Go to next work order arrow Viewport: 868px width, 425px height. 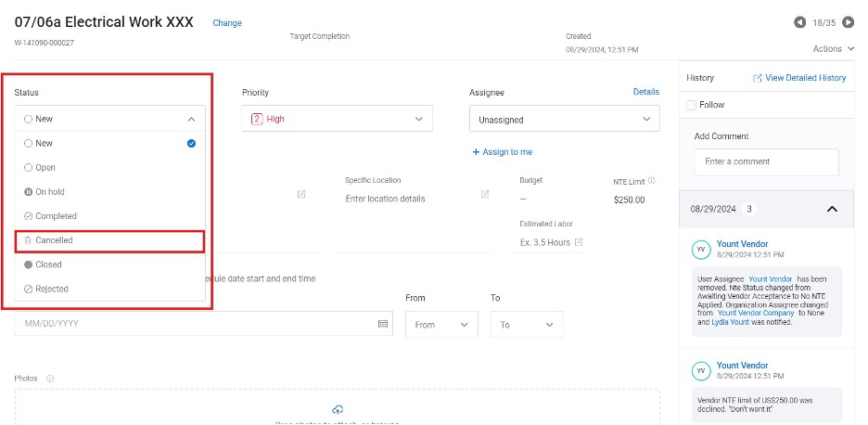[849, 22]
